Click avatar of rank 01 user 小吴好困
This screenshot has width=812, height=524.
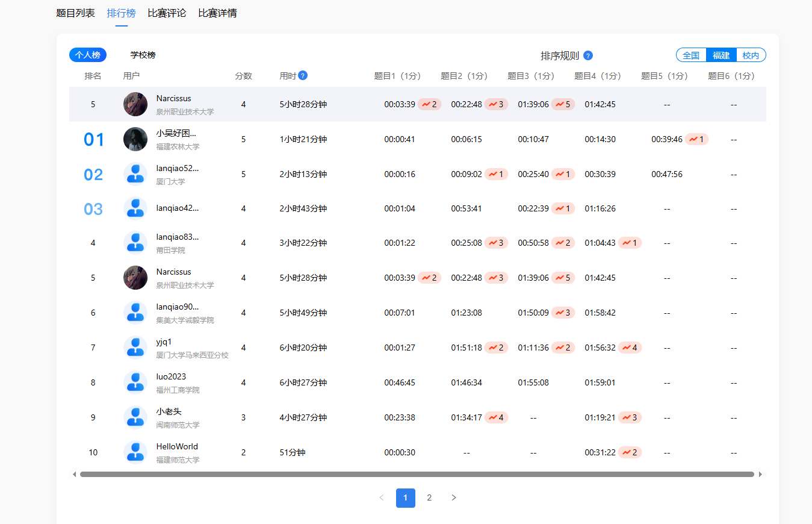click(x=135, y=139)
